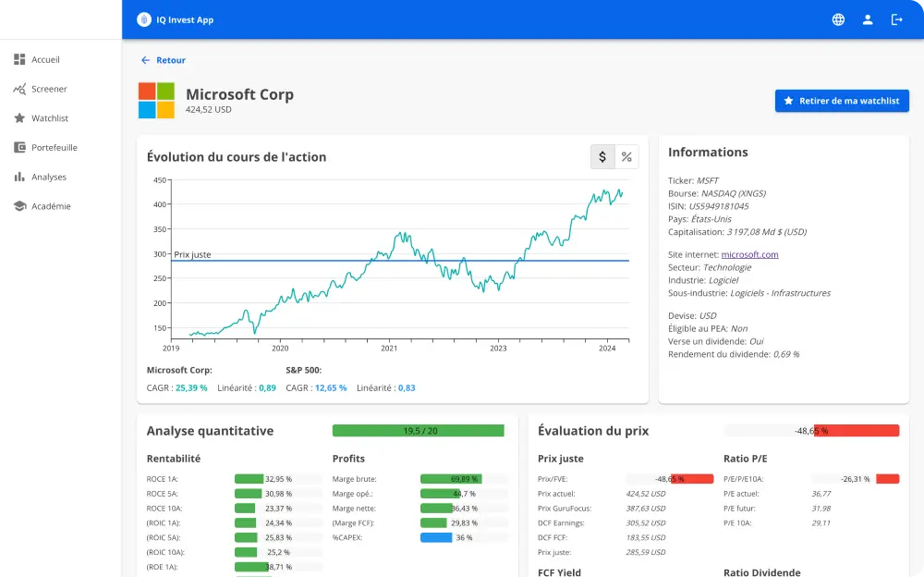This screenshot has width=924, height=577.
Task: Click Prix juste value 285,59 USD
Action: [646, 552]
